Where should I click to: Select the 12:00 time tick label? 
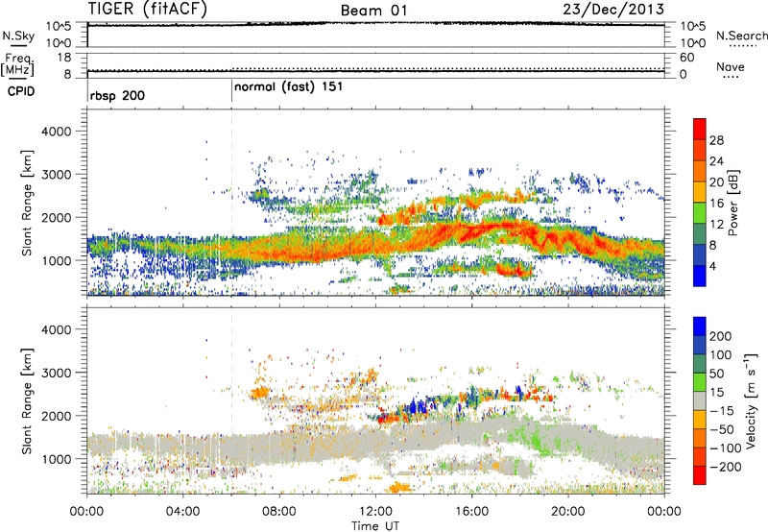tap(375, 512)
